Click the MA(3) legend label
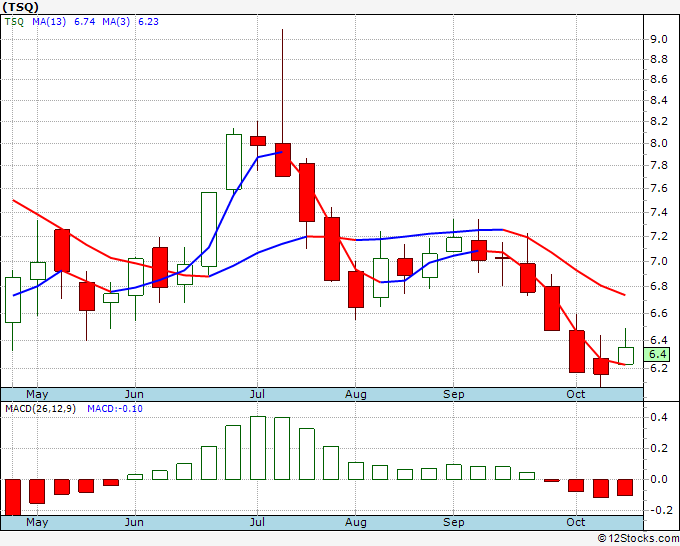Image resolution: width=680 pixels, height=546 pixels. click(x=116, y=21)
